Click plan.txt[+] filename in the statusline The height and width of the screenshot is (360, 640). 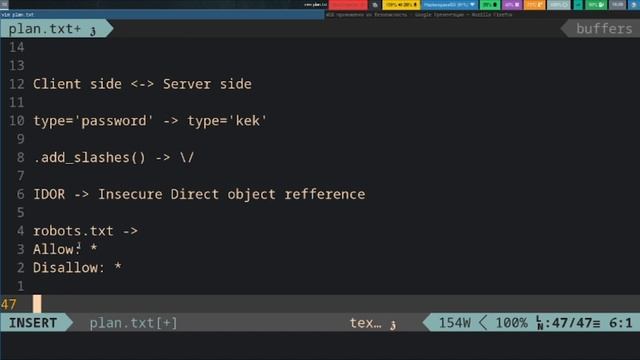point(133,323)
